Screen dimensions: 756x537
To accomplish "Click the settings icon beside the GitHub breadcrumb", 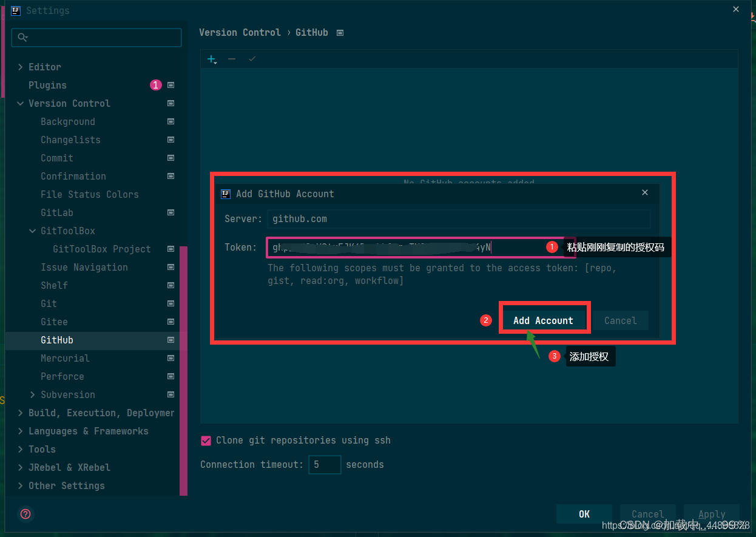I will pos(339,33).
